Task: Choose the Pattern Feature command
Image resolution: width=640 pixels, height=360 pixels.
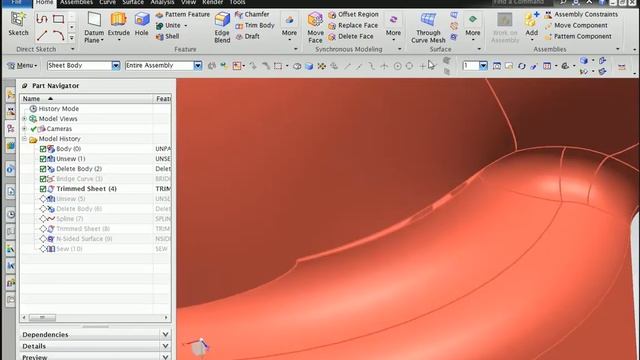Action: click(182, 14)
